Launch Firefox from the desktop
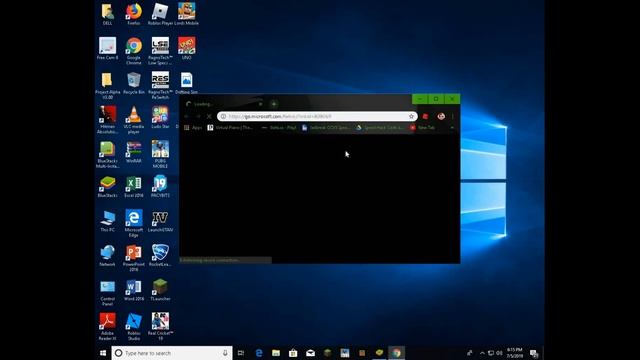The width and height of the screenshot is (640, 360). pos(133,14)
